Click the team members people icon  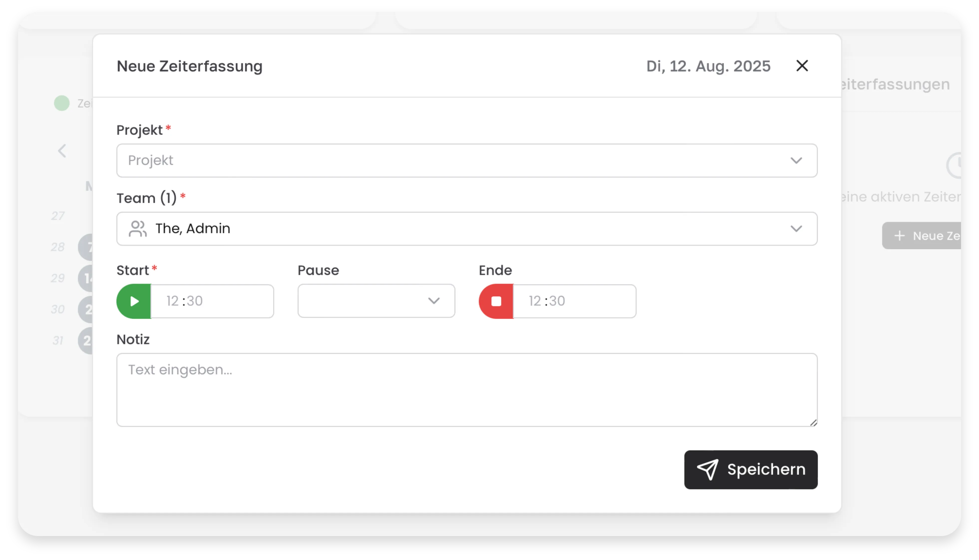138,229
